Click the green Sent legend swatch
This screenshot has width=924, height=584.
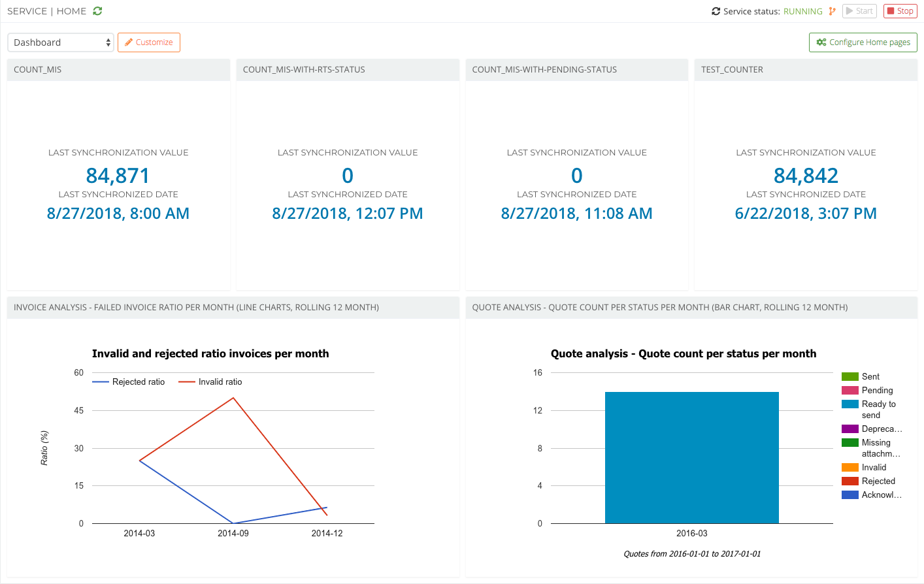pos(850,377)
